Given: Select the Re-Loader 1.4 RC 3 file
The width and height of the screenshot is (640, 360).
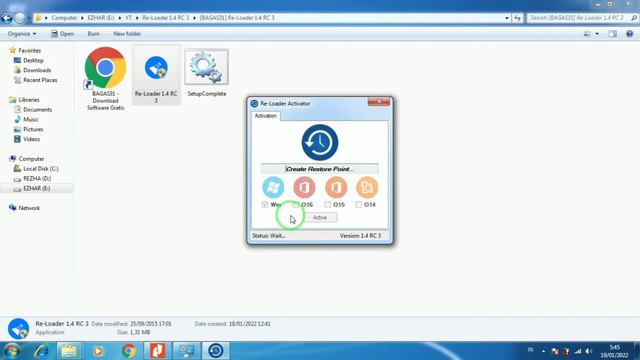Looking at the screenshot, I should 156,75.
